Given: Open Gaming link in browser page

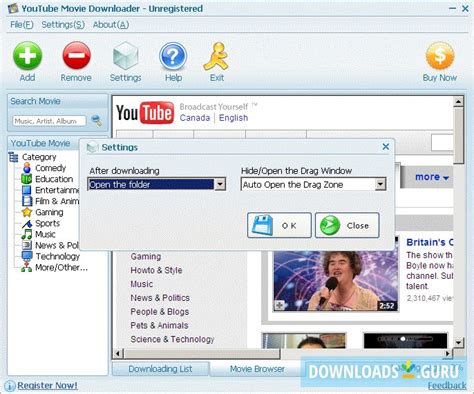Looking at the screenshot, I should (146, 256).
